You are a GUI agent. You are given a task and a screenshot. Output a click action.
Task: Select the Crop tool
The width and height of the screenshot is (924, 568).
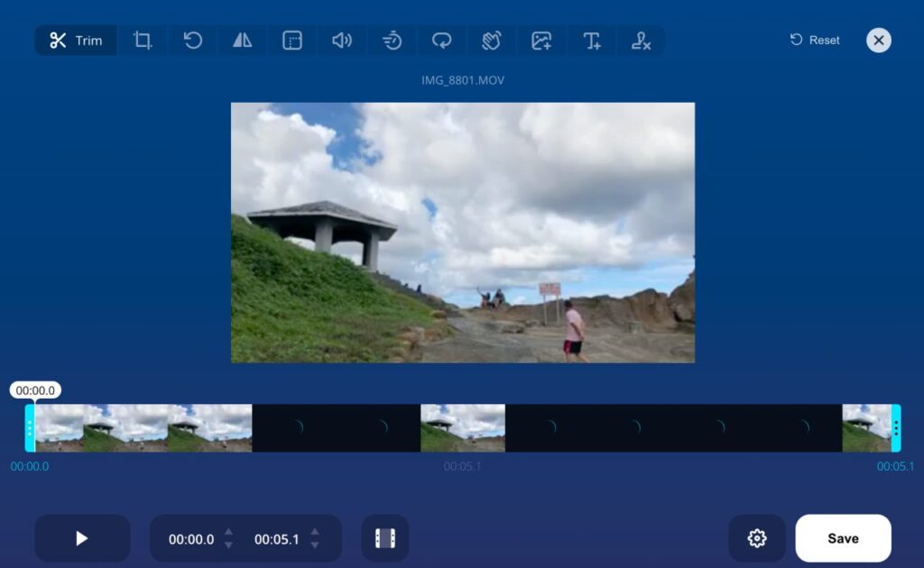point(142,40)
